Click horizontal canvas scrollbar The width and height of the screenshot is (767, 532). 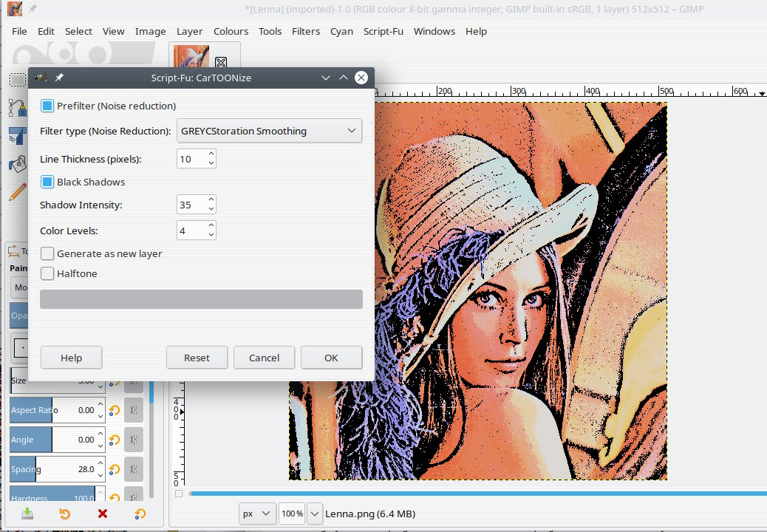pos(478,494)
